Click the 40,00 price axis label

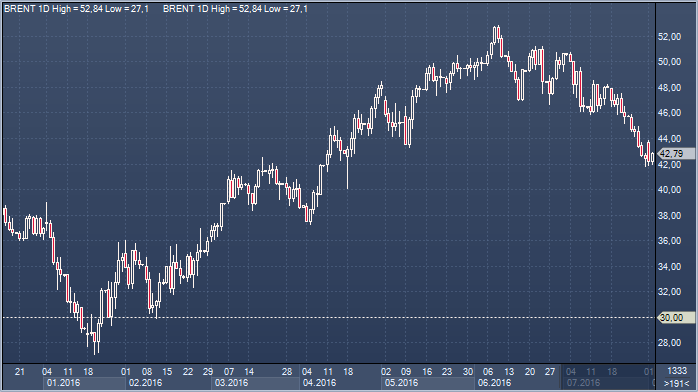pyautogui.click(x=669, y=190)
